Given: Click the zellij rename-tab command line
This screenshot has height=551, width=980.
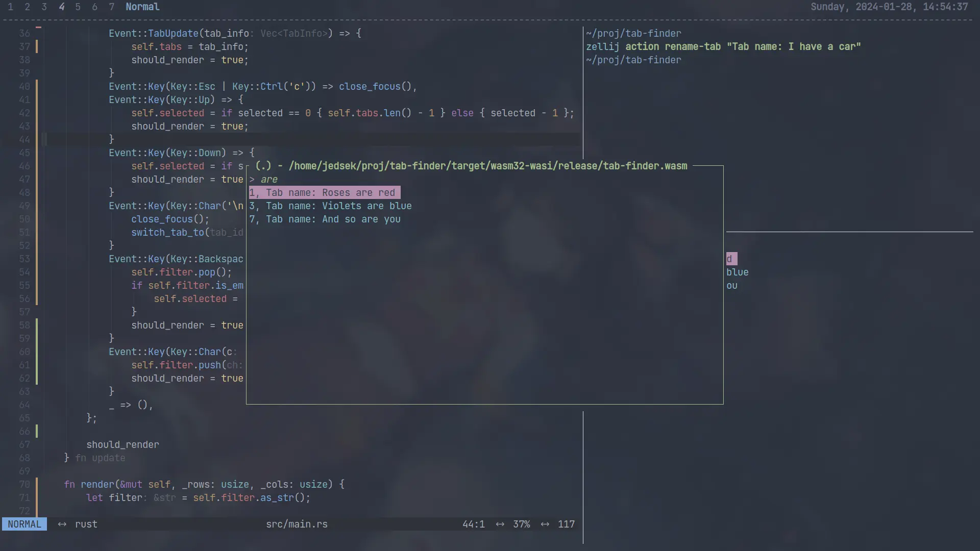Looking at the screenshot, I should coord(723,47).
